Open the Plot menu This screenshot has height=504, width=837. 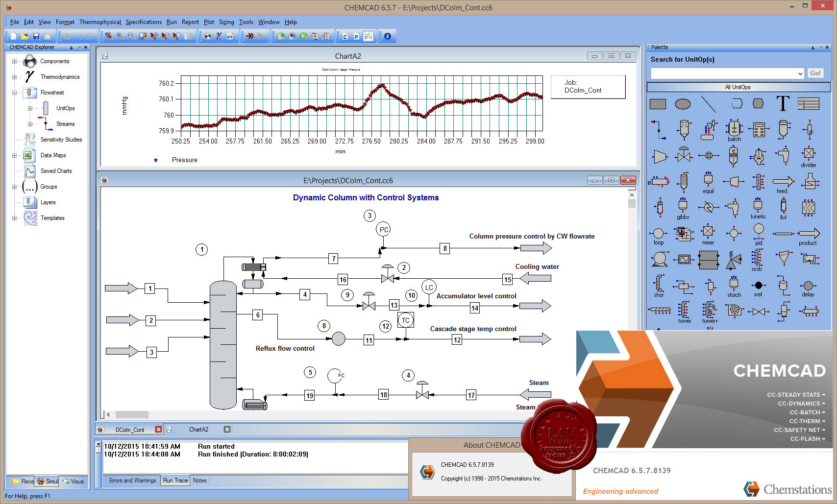click(x=209, y=22)
